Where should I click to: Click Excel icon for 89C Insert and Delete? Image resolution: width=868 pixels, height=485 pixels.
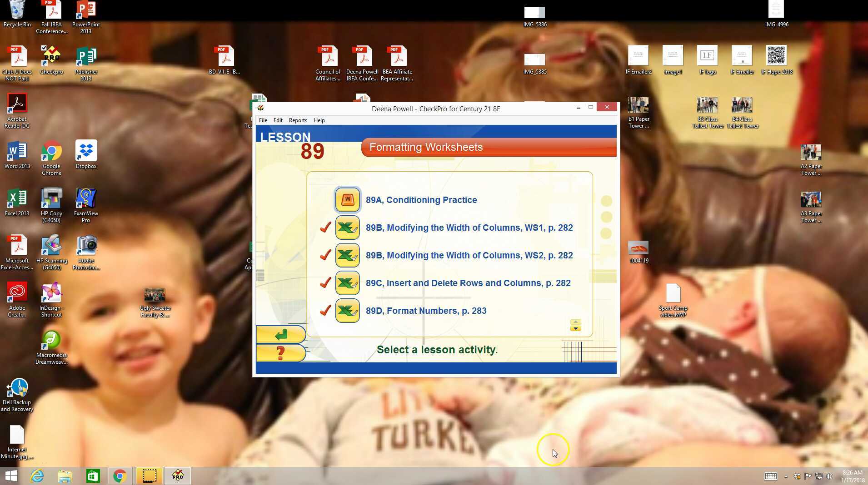(347, 283)
